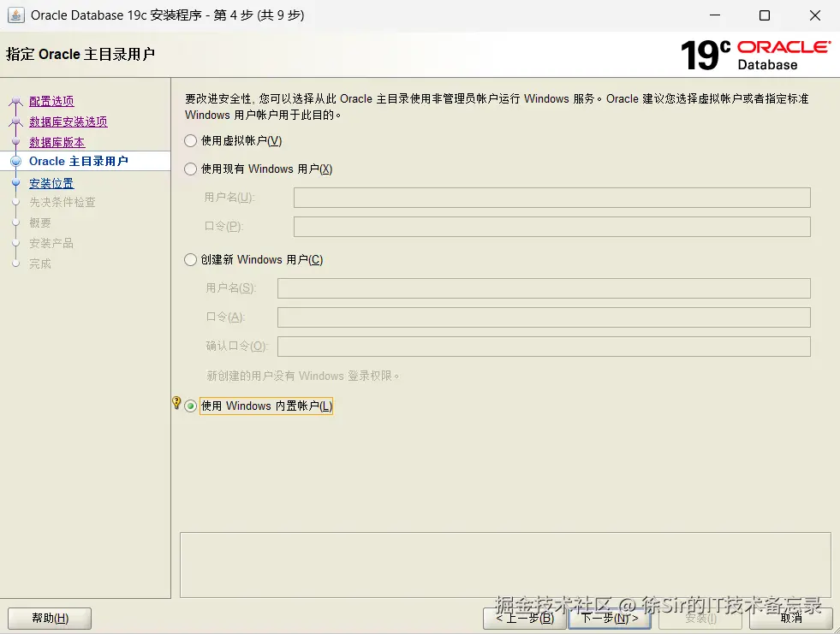
Task: Click the 用户名 field for existing Windows user
Action: pyautogui.click(x=551, y=198)
